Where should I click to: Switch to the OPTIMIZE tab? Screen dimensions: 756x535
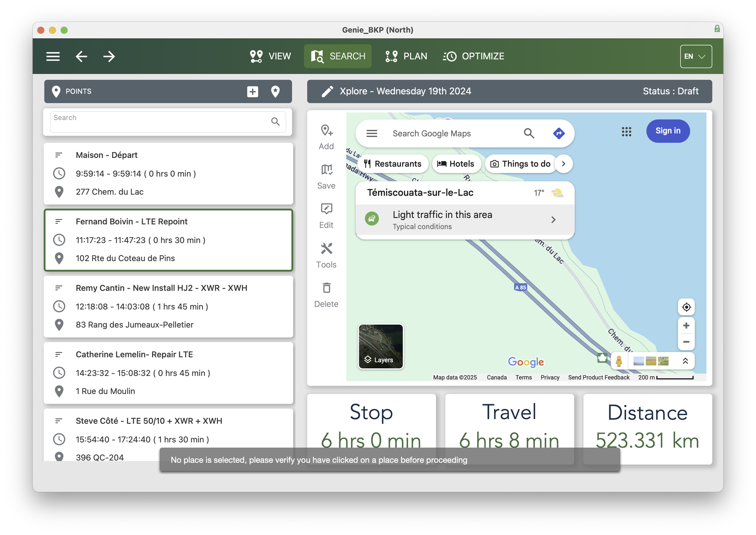click(473, 56)
